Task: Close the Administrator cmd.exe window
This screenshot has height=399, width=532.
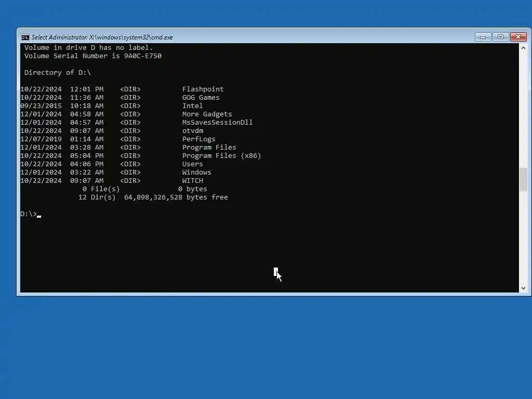Action: [x=518, y=37]
